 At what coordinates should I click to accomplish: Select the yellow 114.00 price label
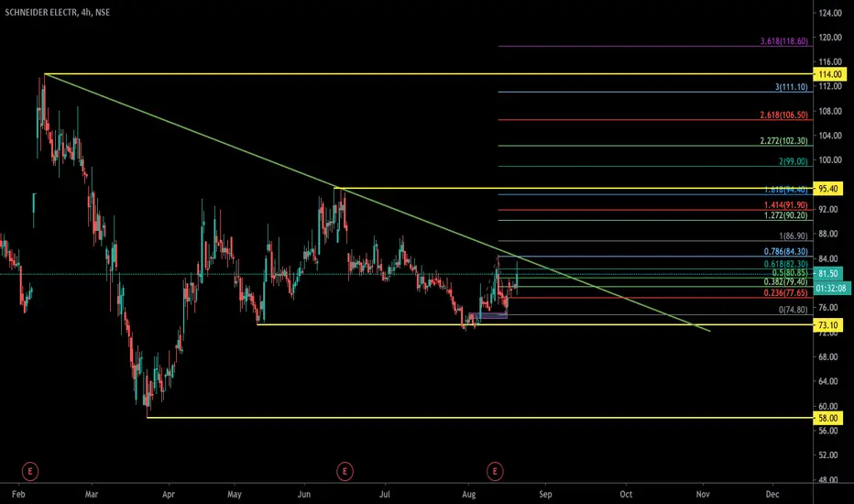tap(830, 74)
